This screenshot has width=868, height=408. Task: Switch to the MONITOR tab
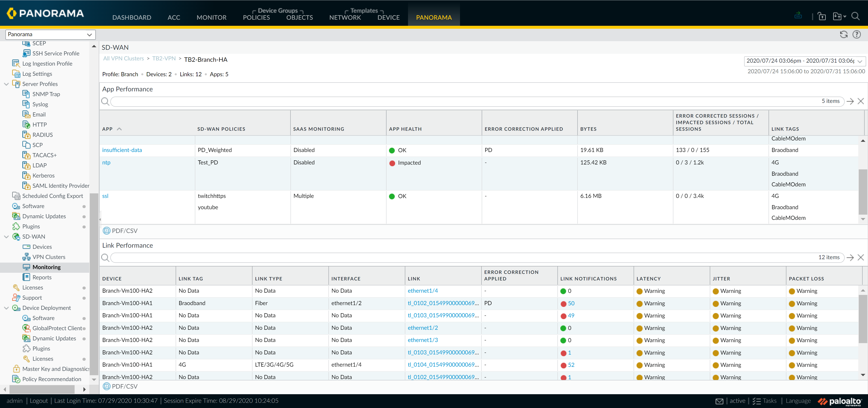(211, 17)
